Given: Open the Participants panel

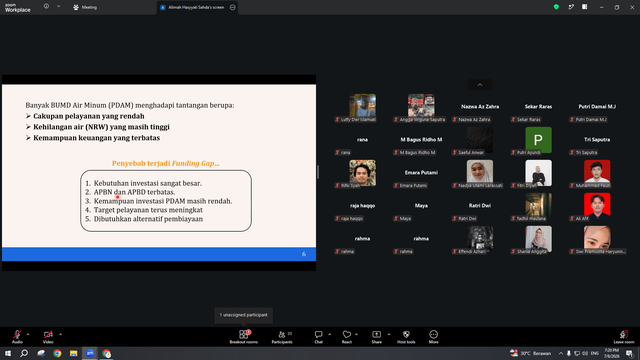Looking at the screenshot, I should (282, 337).
